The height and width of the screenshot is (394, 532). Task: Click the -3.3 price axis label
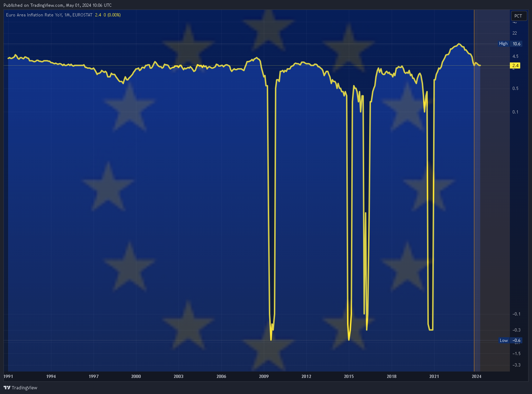(x=516, y=365)
